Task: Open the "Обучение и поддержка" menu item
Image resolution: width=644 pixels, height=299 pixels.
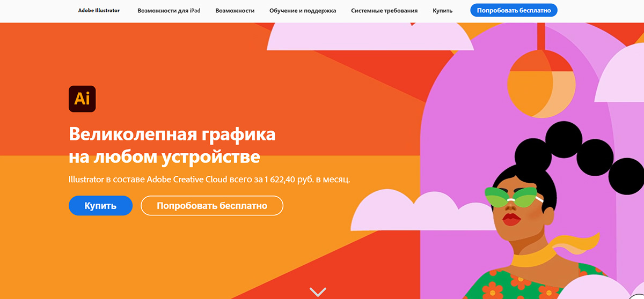Action: (303, 10)
